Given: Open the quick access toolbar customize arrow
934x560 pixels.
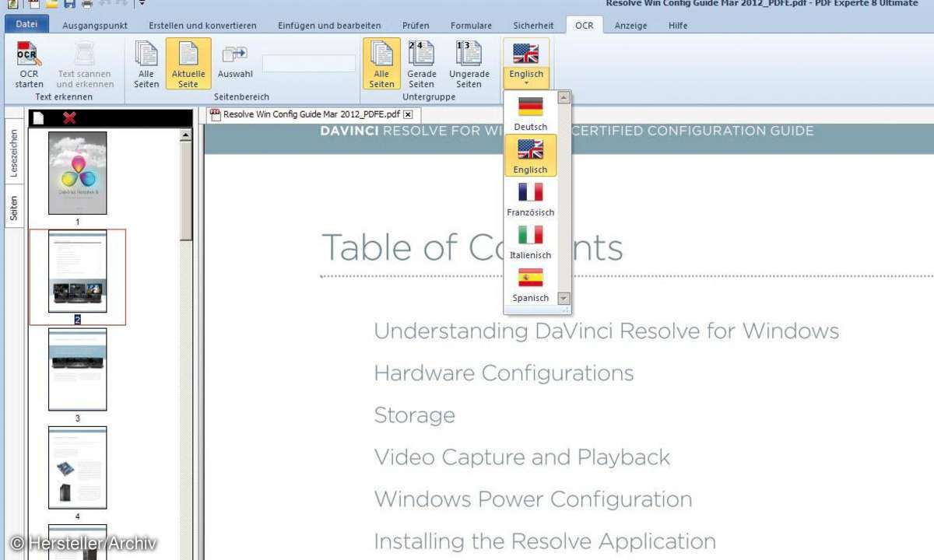Looking at the screenshot, I should tap(142, 4).
